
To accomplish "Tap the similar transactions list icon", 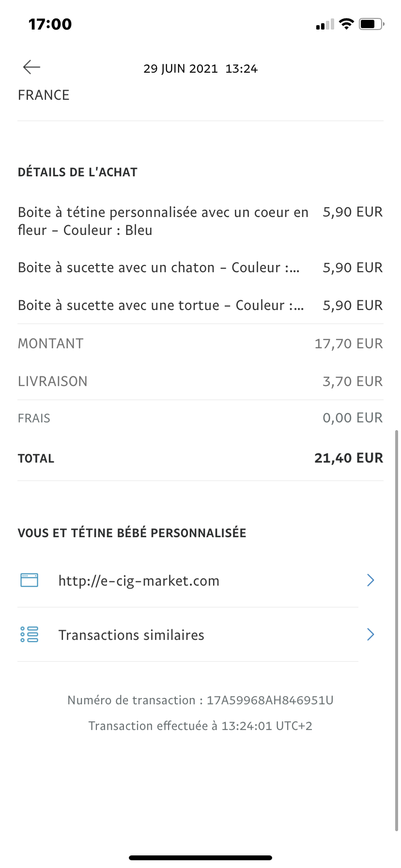I will pos(30,634).
